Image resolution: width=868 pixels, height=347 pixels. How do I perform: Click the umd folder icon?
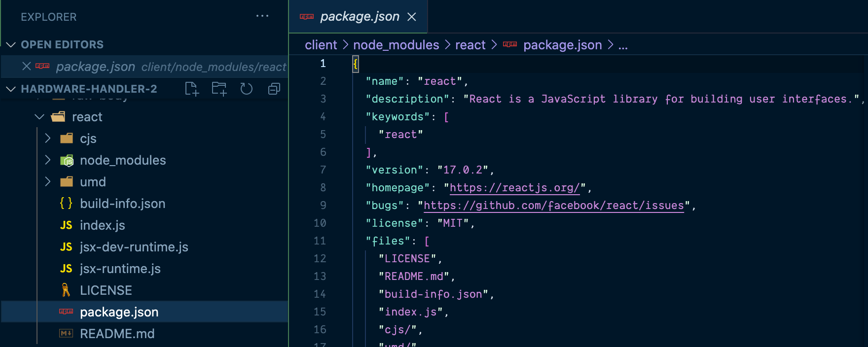coord(67,182)
